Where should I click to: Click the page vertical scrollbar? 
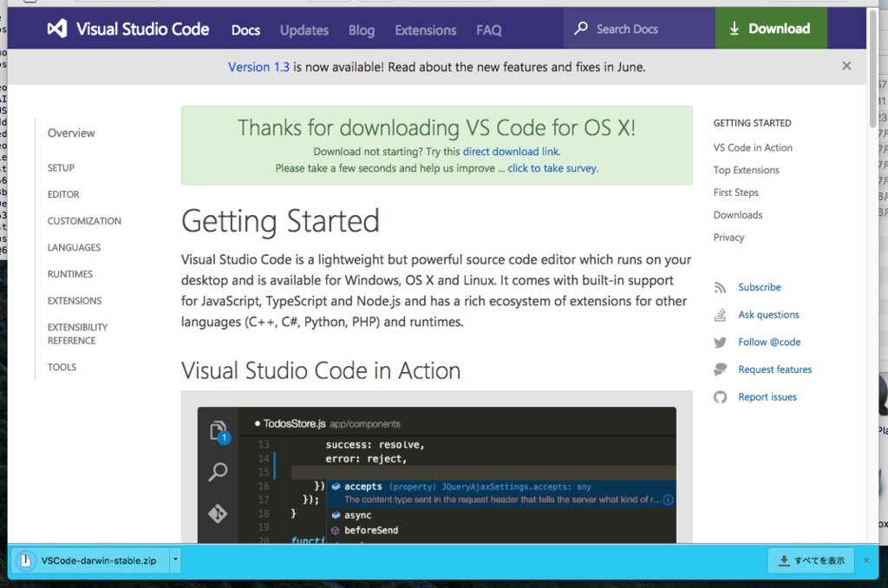click(872, 68)
